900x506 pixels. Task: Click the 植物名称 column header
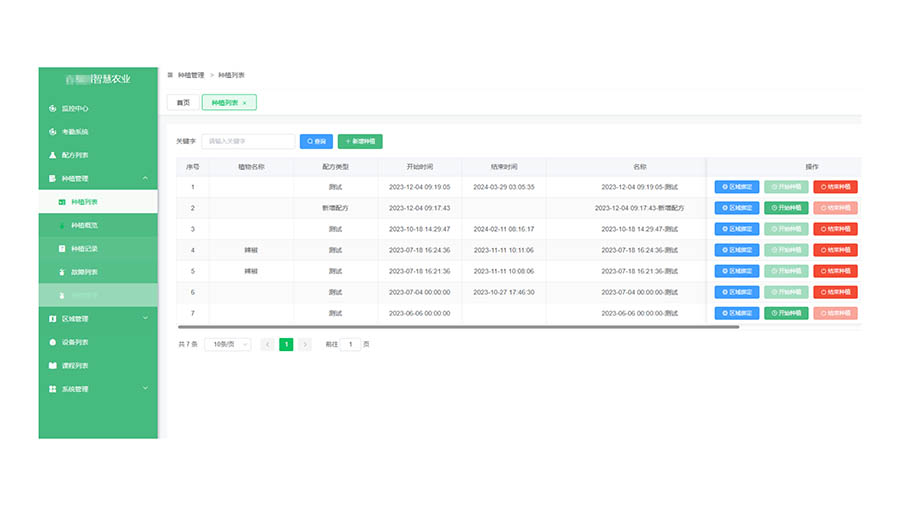point(251,167)
